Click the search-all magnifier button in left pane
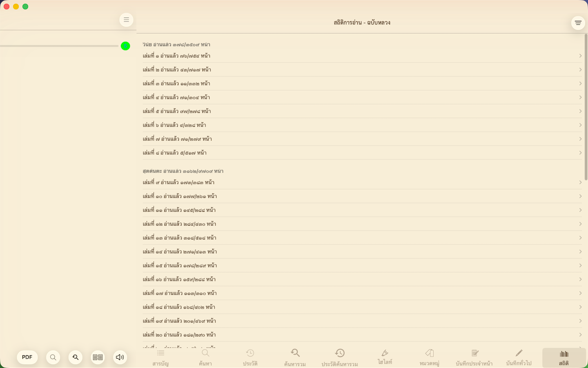The width and height of the screenshot is (588, 368). tap(76, 357)
